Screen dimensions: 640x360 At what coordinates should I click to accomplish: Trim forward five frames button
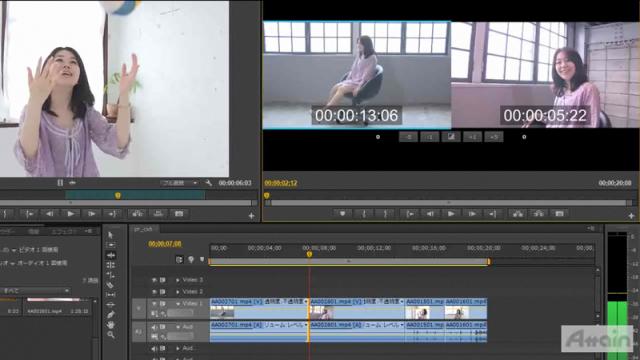point(493,137)
